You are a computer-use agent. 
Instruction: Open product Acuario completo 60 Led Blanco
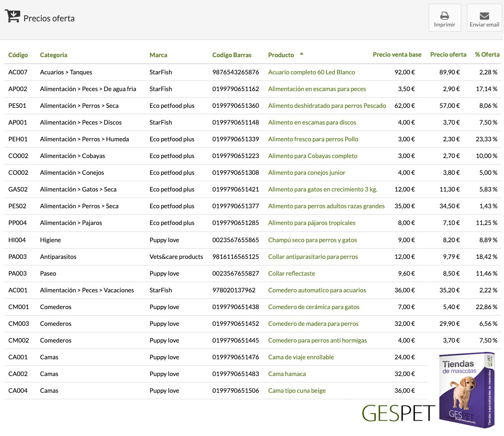pos(311,72)
